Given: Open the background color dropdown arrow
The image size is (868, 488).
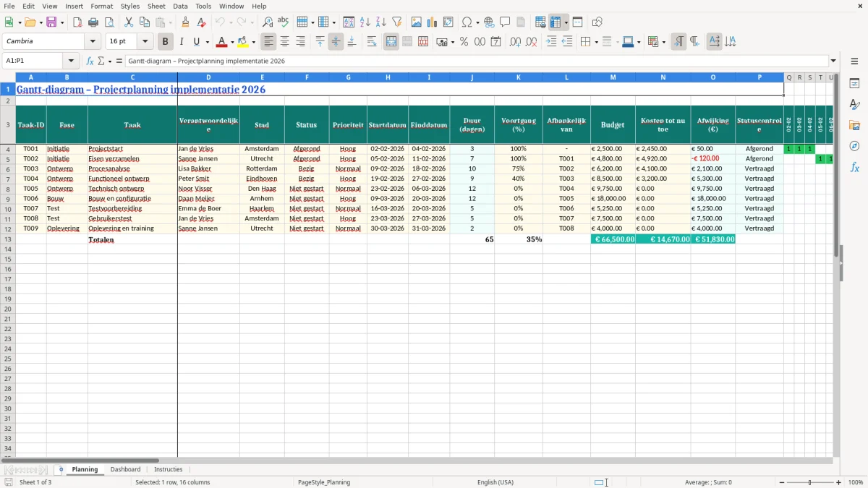Looking at the screenshot, I should (253, 42).
